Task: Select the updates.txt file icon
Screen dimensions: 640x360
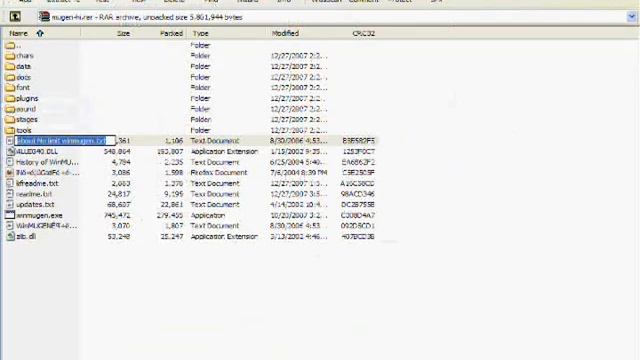Action: pos(10,204)
